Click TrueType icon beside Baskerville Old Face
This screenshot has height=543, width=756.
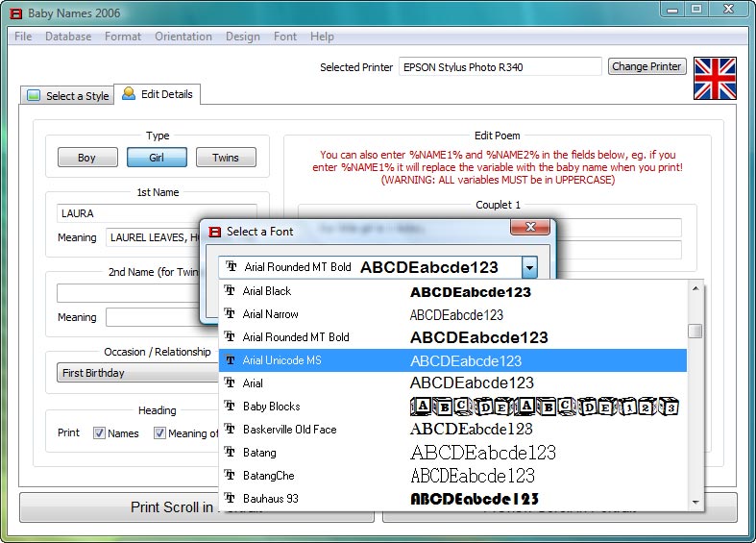(230, 429)
